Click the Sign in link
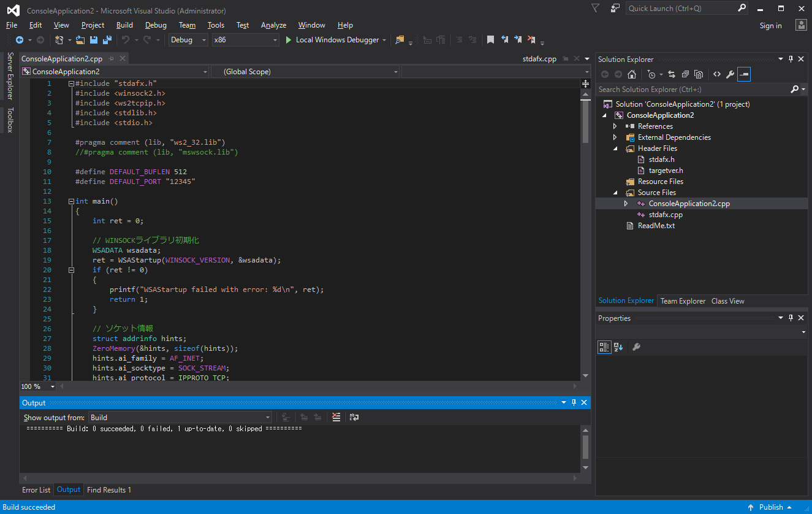This screenshot has height=514, width=812. (770, 26)
